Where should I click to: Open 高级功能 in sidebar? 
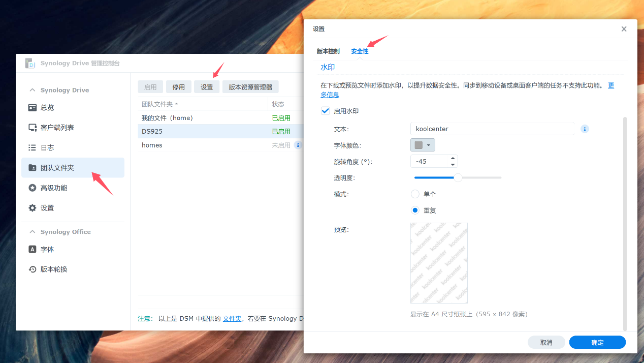pyautogui.click(x=73, y=188)
